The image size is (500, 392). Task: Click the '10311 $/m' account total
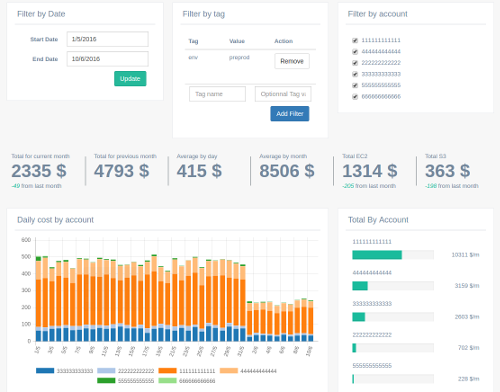(x=465, y=255)
